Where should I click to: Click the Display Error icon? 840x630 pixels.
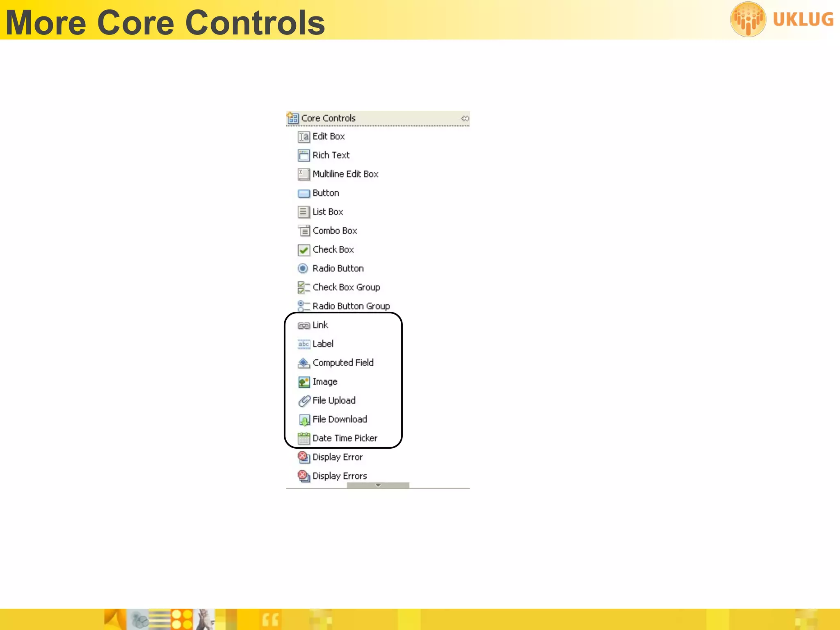pyautogui.click(x=304, y=457)
